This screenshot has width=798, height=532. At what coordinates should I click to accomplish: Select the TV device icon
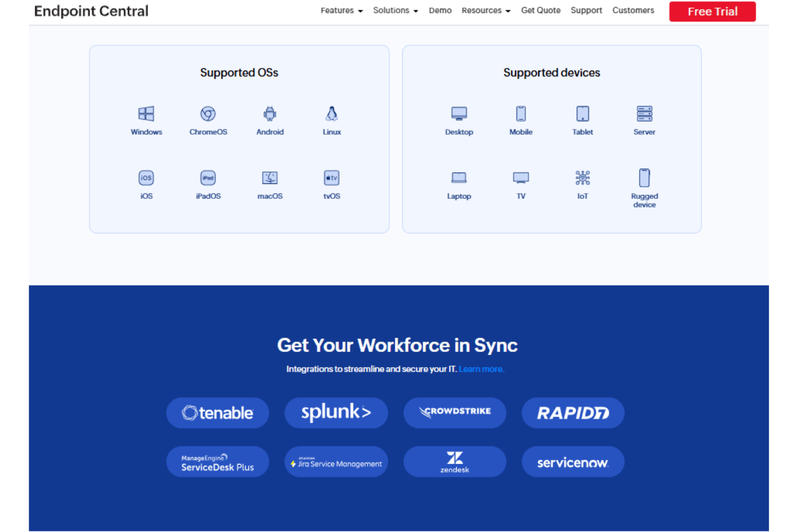[x=521, y=178]
